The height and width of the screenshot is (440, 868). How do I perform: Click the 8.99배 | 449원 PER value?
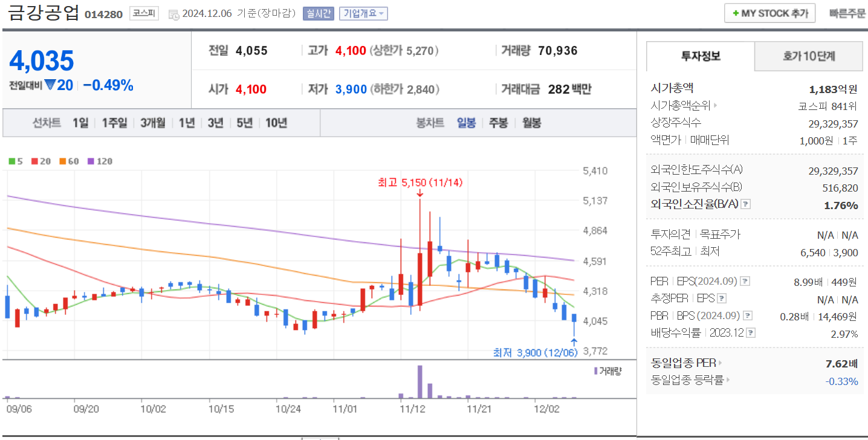pyautogui.click(x=826, y=282)
